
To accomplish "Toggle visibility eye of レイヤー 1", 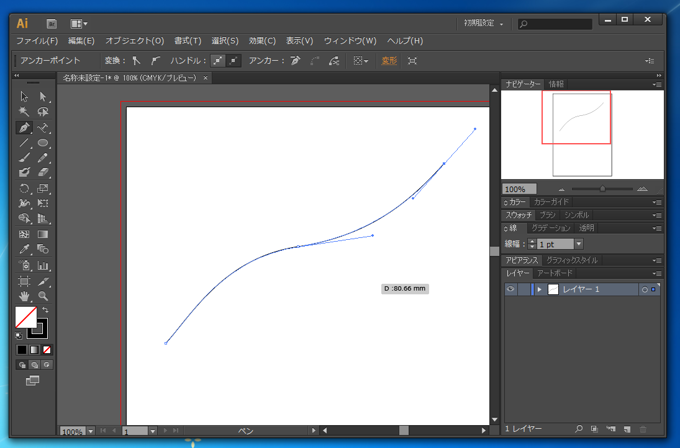I will (x=510, y=289).
